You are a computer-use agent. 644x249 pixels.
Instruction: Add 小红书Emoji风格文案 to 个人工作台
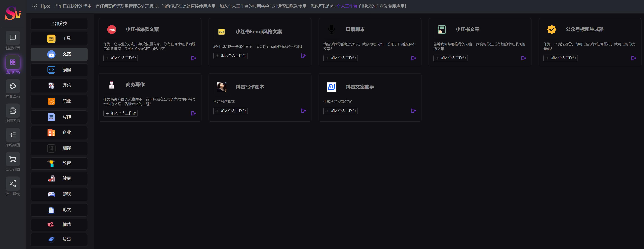coord(230,55)
